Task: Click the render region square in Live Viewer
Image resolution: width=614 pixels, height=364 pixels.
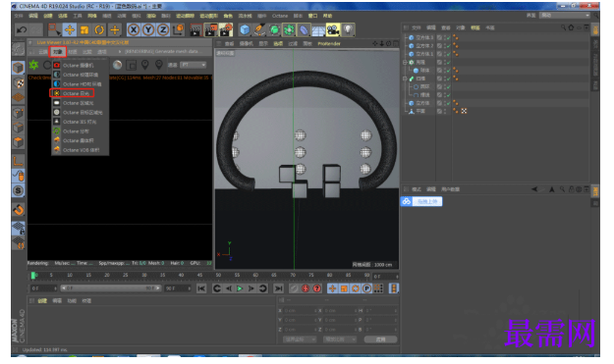Action: [132, 65]
